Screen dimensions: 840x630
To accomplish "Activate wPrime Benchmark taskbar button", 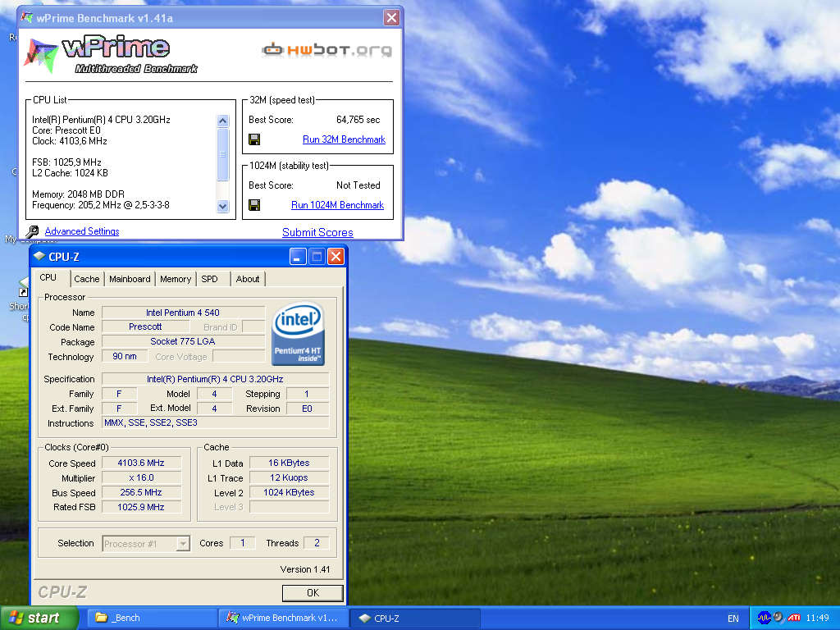I will click(284, 618).
